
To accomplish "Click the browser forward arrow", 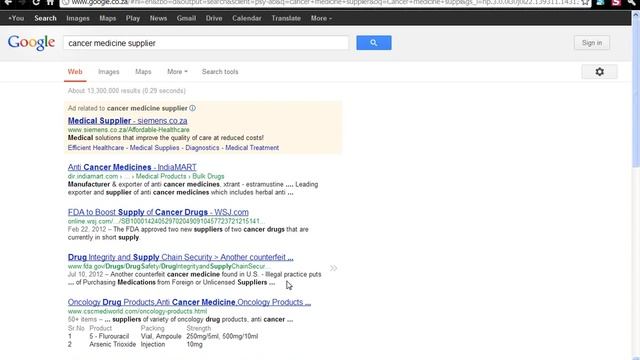I will coord(22,2).
